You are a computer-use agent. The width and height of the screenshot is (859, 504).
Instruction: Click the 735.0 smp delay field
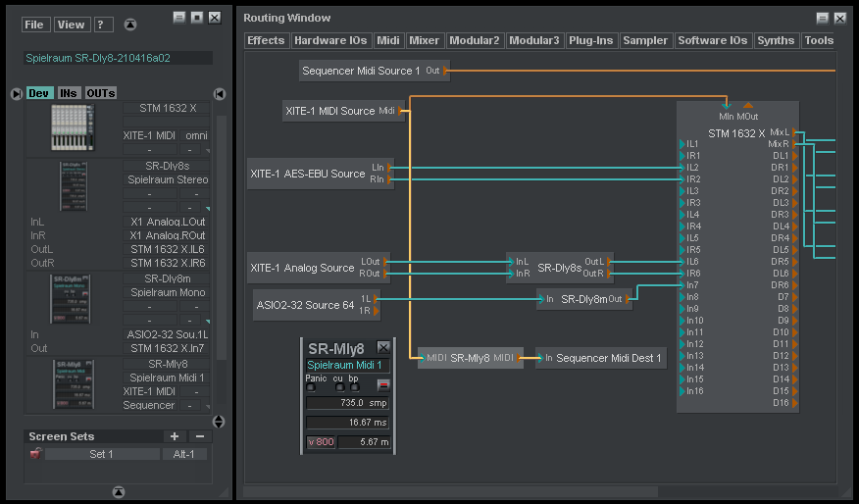pos(348,402)
